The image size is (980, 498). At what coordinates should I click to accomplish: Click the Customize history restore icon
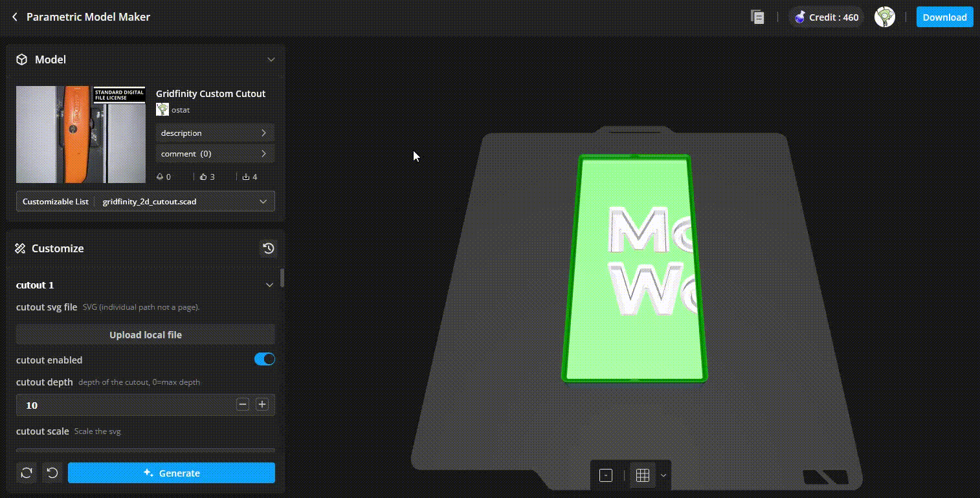269,248
